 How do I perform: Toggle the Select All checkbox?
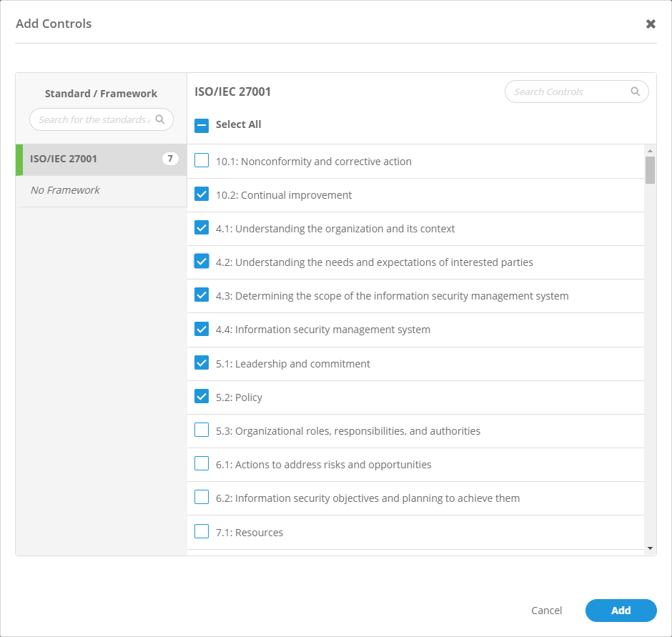click(x=202, y=125)
